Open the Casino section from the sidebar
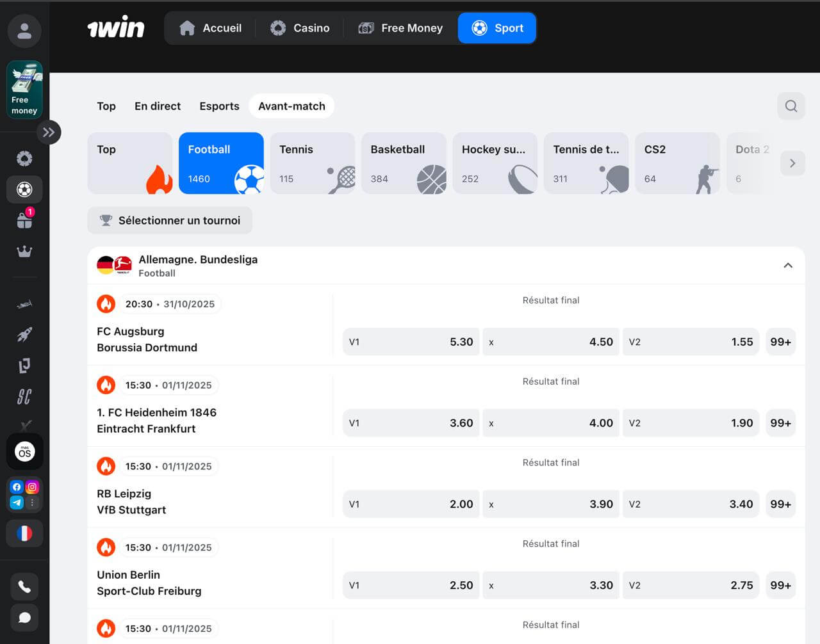 click(x=24, y=157)
